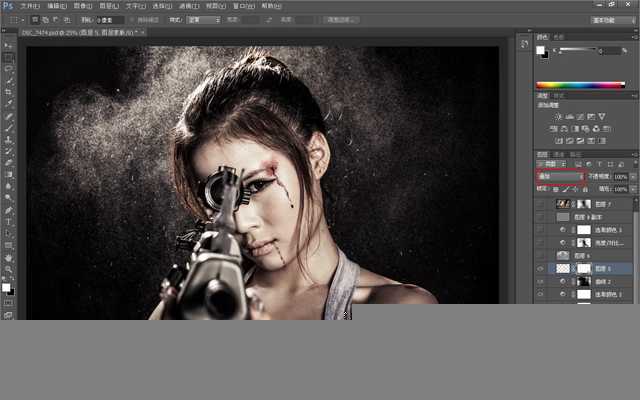Pick the Eyedropper tool

pyautogui.click(x=9, y=103)
